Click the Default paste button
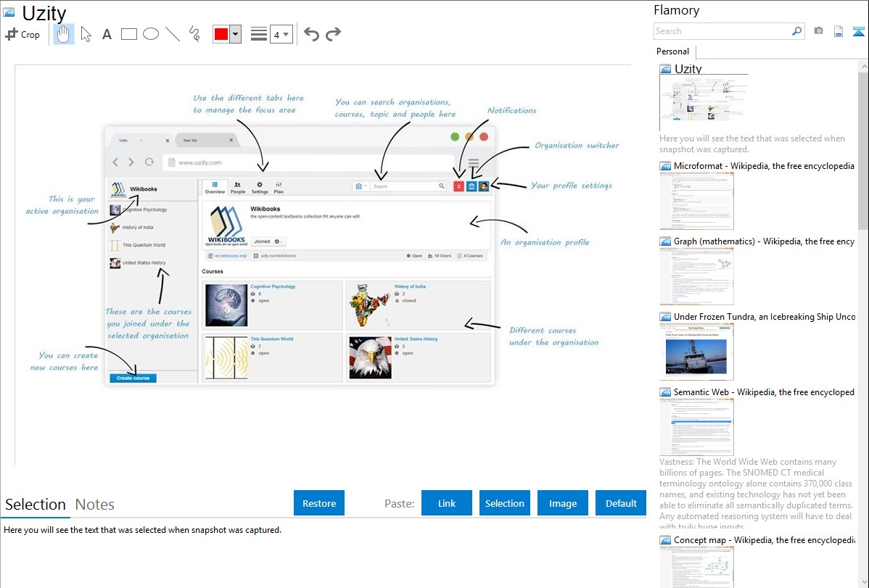 click(x=621, y=503)
